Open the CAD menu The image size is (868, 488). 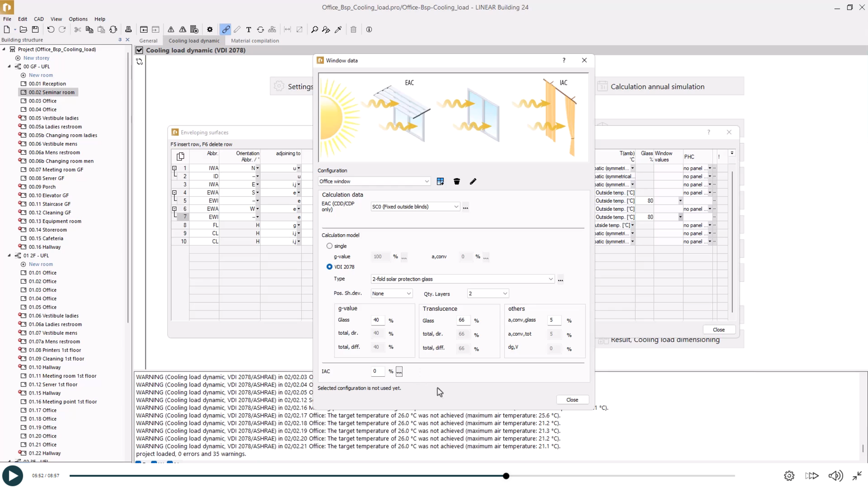[39, 19]
